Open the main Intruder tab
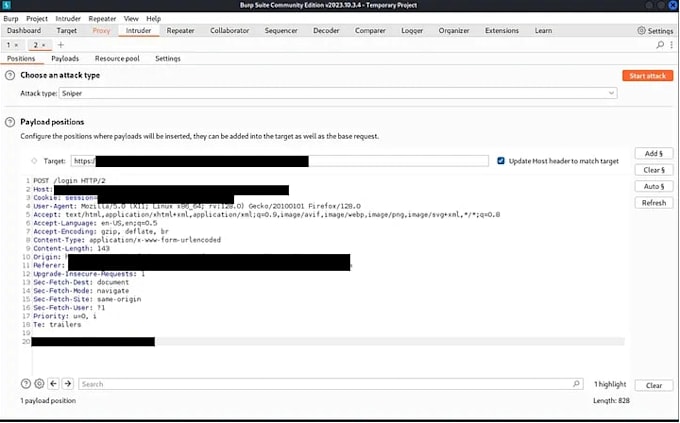This screenshot has height=423, width=680. [x=138, y=30]
